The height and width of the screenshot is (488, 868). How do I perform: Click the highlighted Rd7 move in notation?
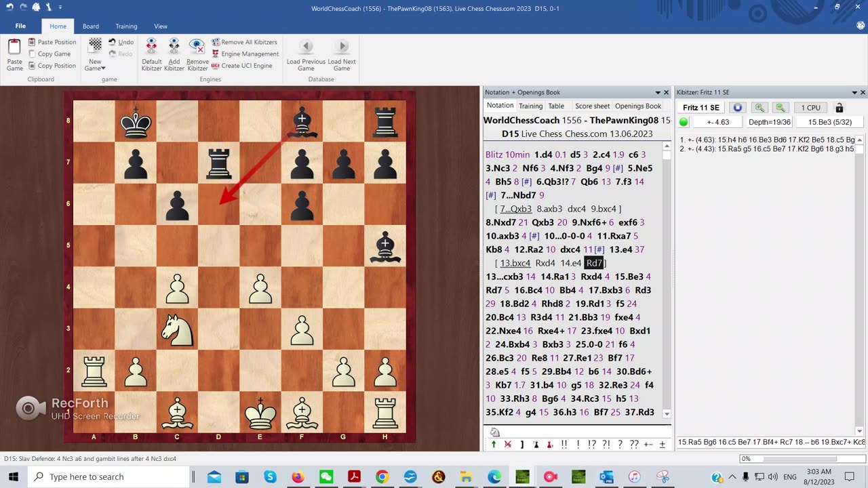pyautogui.click(x=594, y=263)
